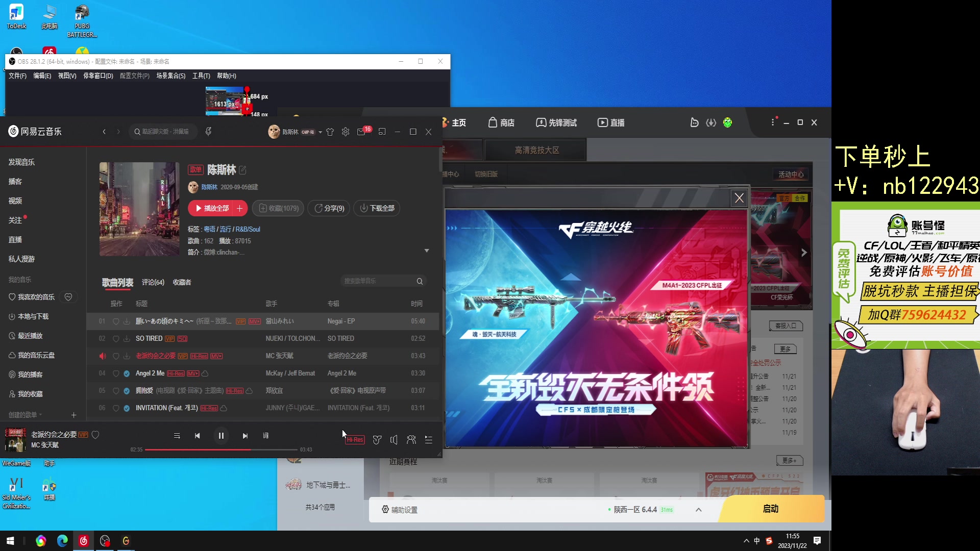Image resolution: width=980 pixels, height=551 pixels.
Task: Open MV for Angel 2 Me
Action: click(x=193, y=373)
